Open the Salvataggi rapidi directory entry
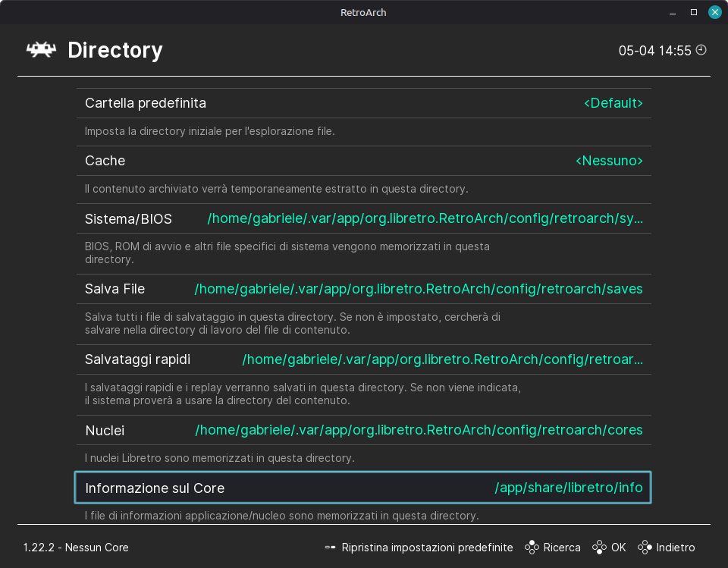The image size is (728, 568). point(363,359)
